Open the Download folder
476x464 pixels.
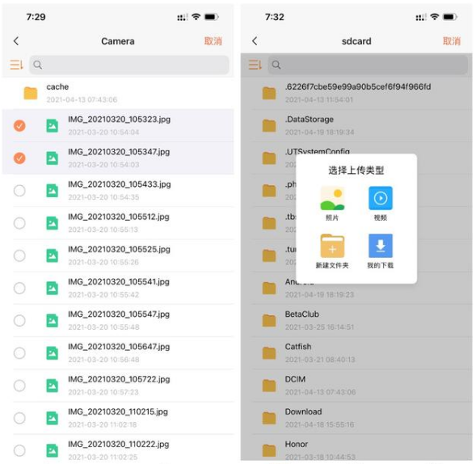coord(356,418)
